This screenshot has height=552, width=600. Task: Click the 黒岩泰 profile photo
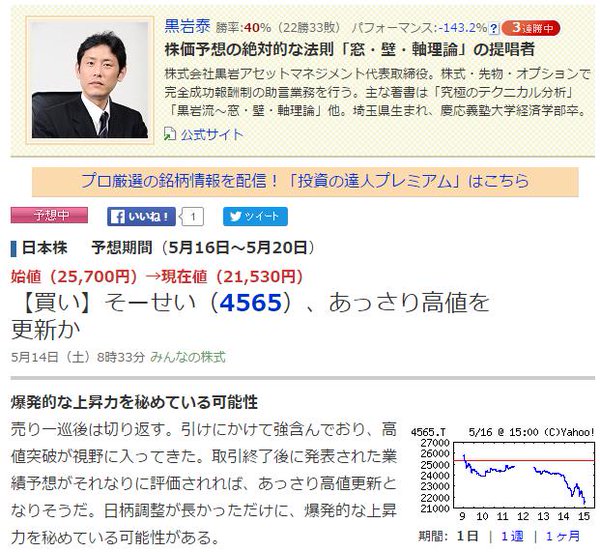pyautogui.click(x=90, y=80)
